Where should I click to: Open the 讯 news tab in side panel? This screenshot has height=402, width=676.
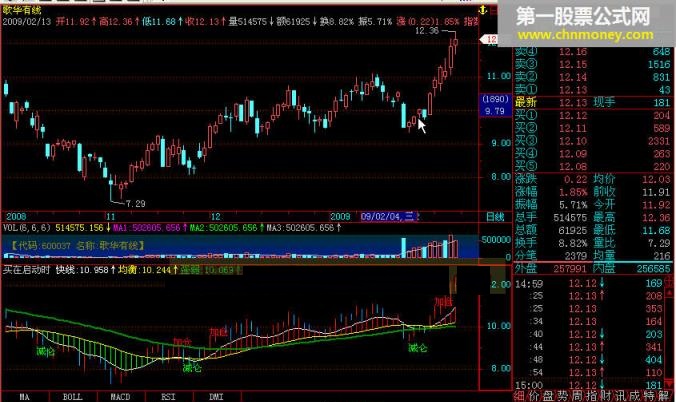[620, 396]
